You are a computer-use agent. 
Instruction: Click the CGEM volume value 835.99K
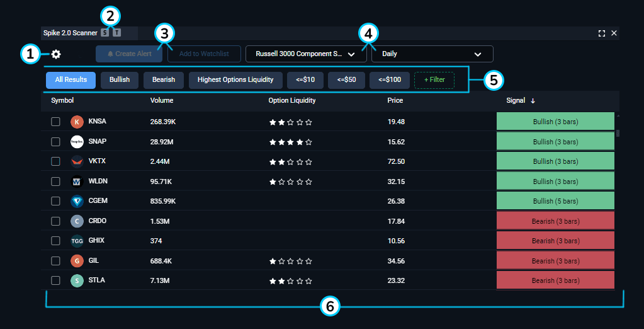[163, 201]
